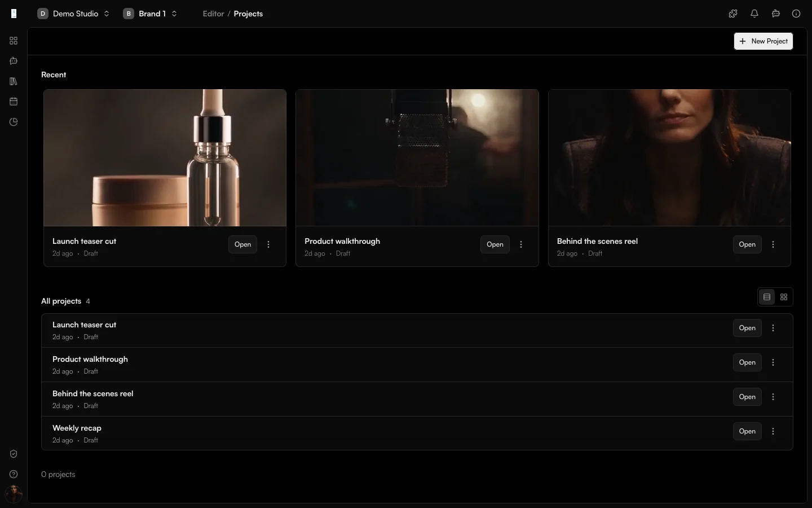
Task: Go to Editor breadcrumb
Action: click(x=213, y=14)
